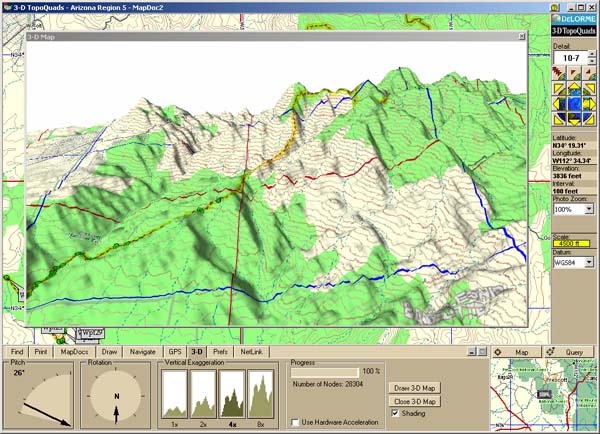Pan the map south with the down arrow

coord(574,119)
